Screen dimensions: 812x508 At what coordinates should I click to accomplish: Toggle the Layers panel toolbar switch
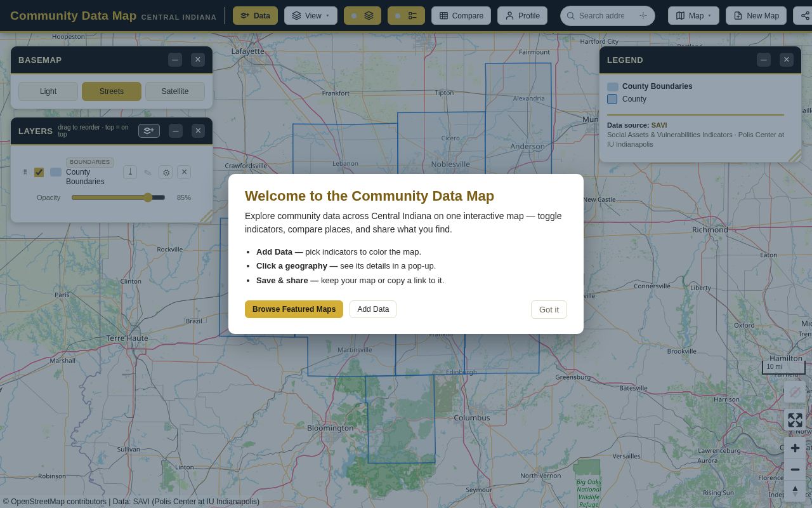coord(362,16)
